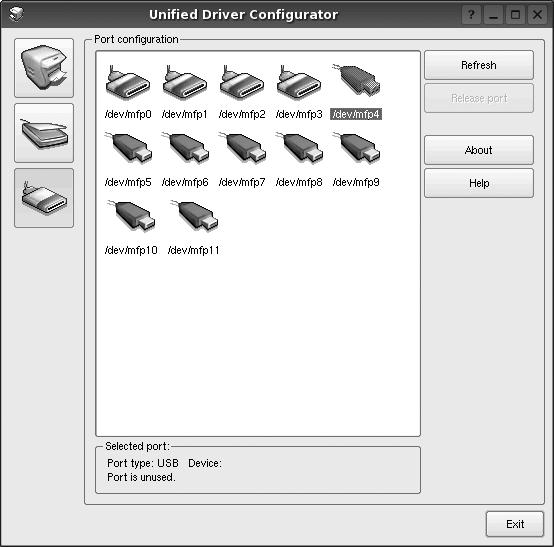The width and height of the screenshot is (554, 547).
Task: Select the /dev/mfp2 parallel port icon
Action: point(242,83)
